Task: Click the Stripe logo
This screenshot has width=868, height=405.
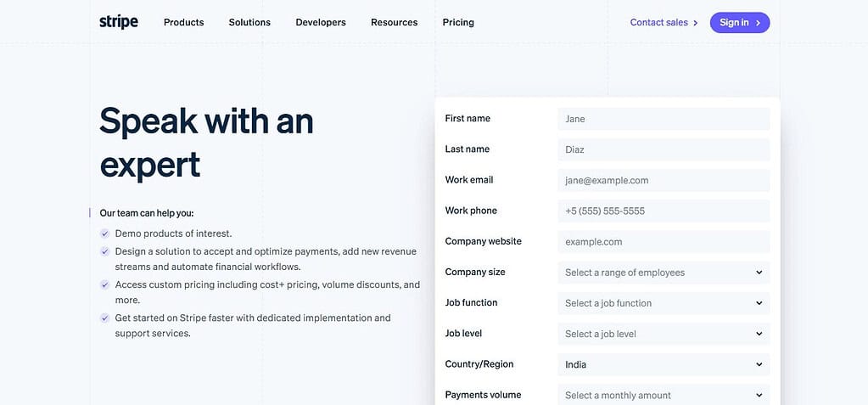Action: tap(119, 22)
